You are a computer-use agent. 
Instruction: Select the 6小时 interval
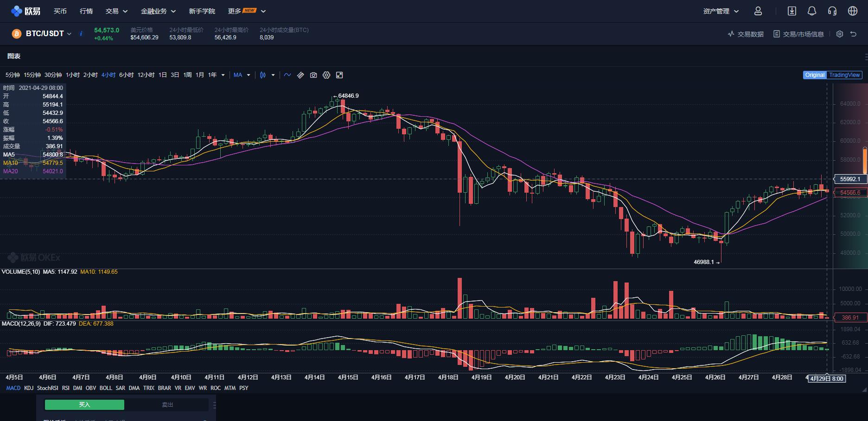coord(126,75)
